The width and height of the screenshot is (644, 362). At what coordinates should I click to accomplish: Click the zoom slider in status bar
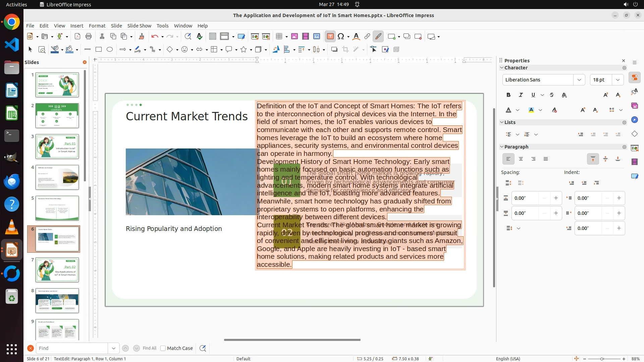point(602,359)
